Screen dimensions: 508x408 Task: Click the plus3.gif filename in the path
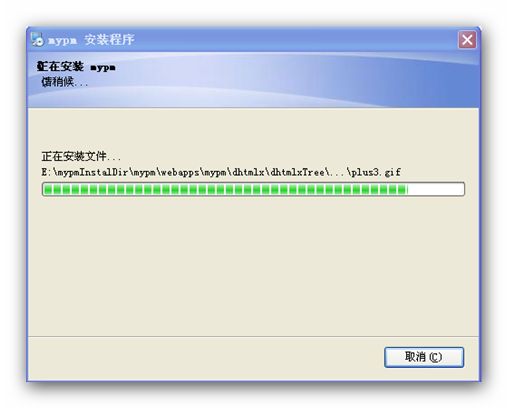[x=376, y=172]
